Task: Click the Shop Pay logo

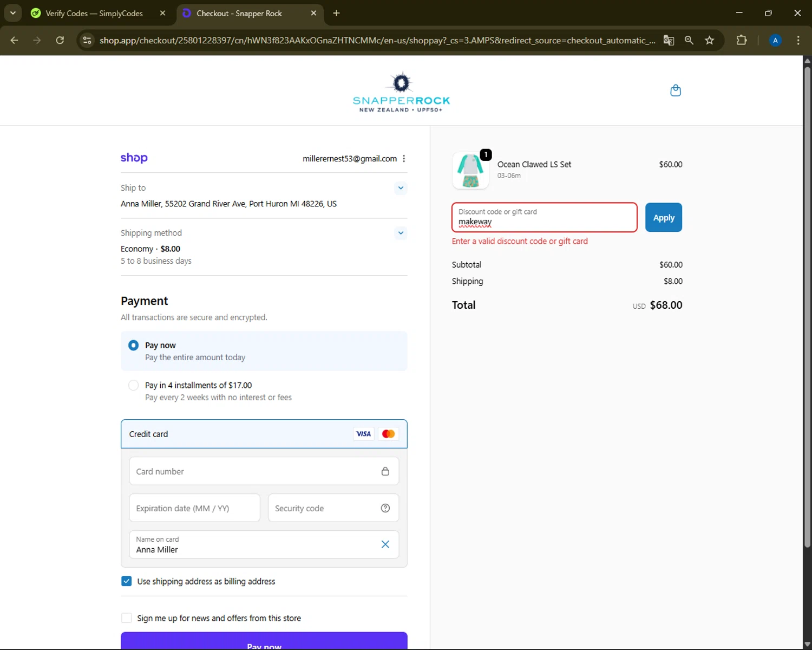Action: (134, 158)
